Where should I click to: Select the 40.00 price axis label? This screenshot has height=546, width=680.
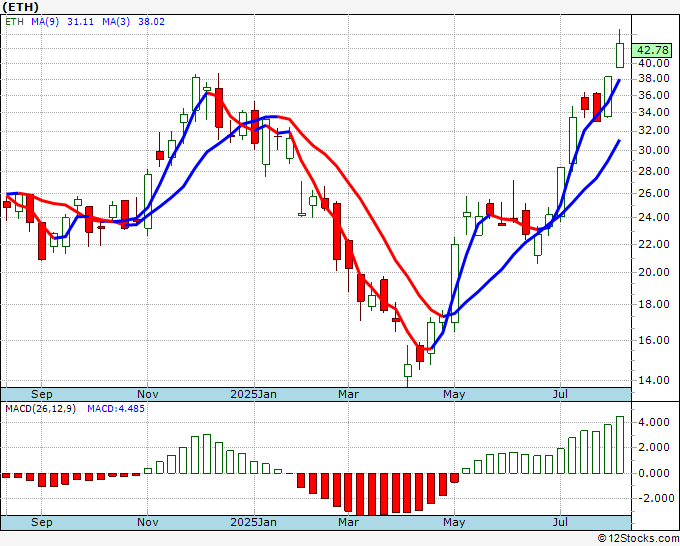pos(654,63)
